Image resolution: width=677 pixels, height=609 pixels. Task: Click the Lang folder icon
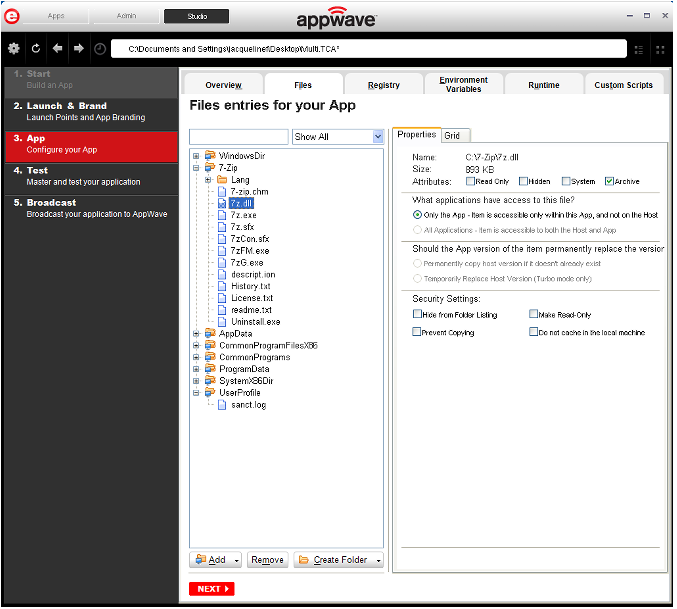coord(222,180)
